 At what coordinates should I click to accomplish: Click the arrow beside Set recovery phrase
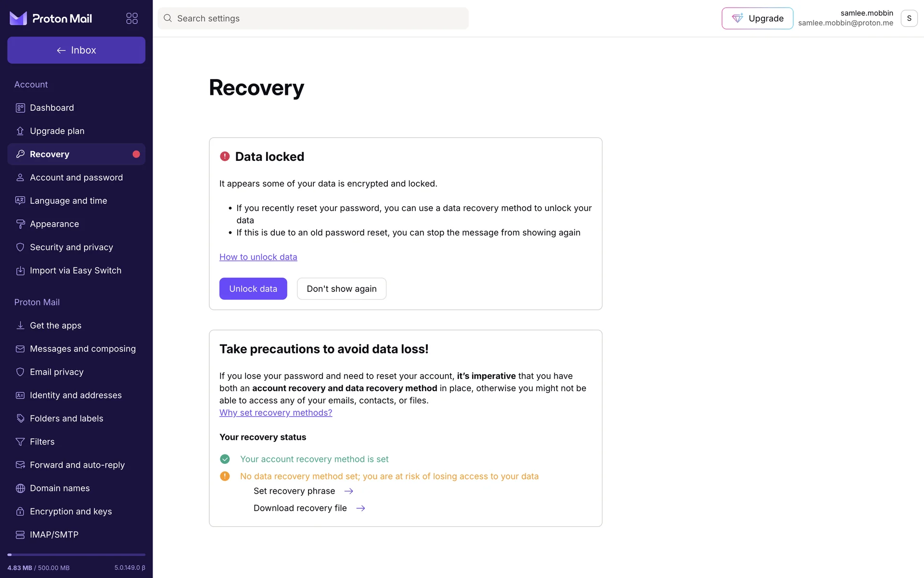coord(349,491)
